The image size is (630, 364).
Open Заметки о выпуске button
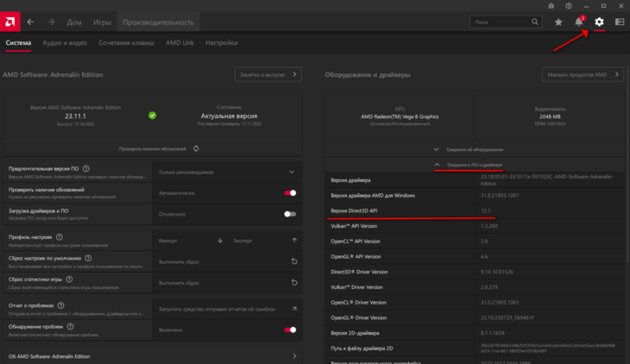(x=268, y=74)
